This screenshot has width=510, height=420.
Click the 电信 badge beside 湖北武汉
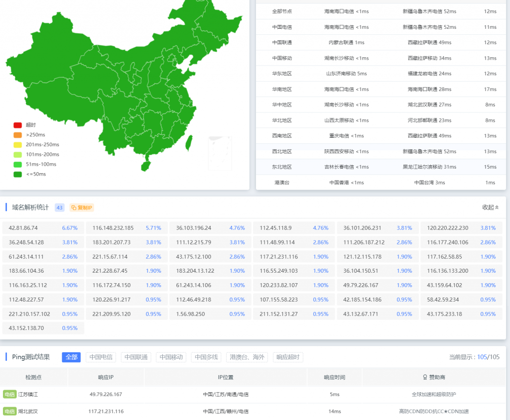click(9, 412)
